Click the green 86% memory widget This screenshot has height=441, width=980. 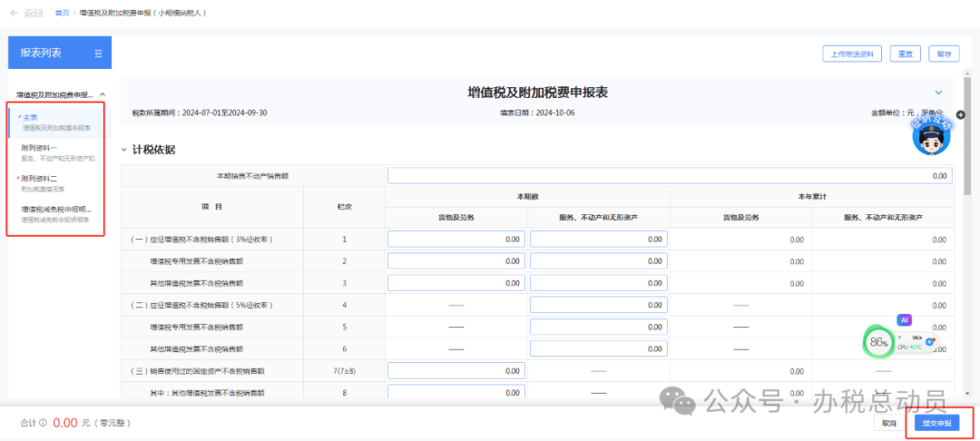pos(878,342)
